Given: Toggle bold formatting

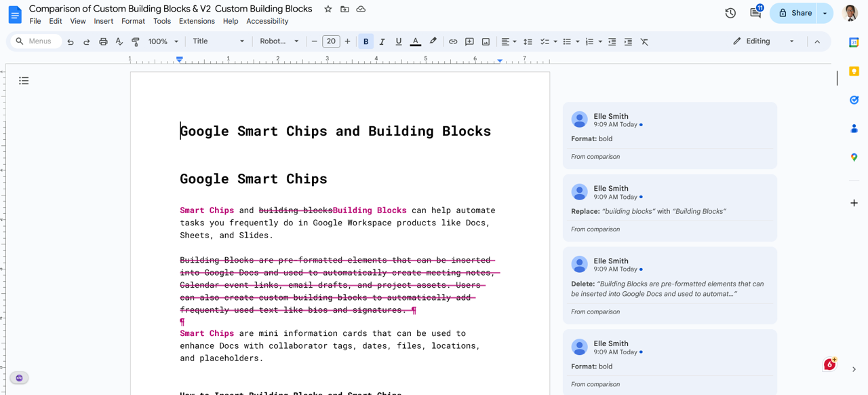Looking at the screenshot, I should (366, 41).
